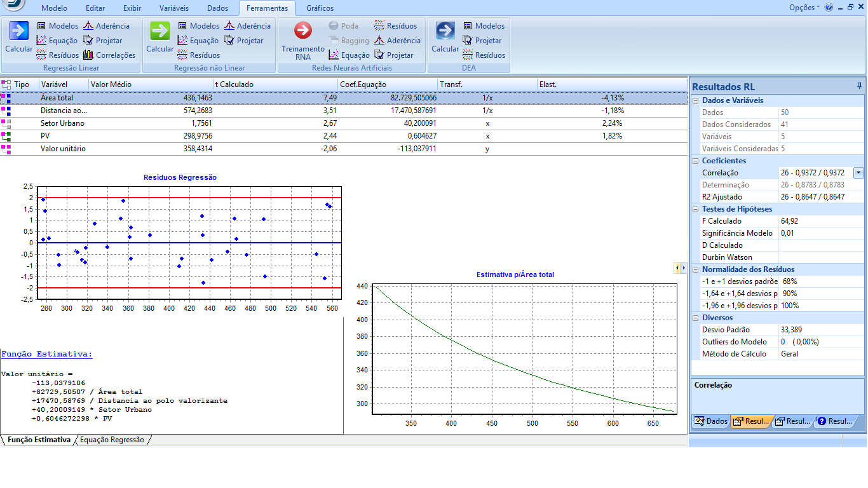Switch to the Equação Regressão bottom tab
This screenshot has height=488, width=868.
pyautogui.click(x=112, y=440)
